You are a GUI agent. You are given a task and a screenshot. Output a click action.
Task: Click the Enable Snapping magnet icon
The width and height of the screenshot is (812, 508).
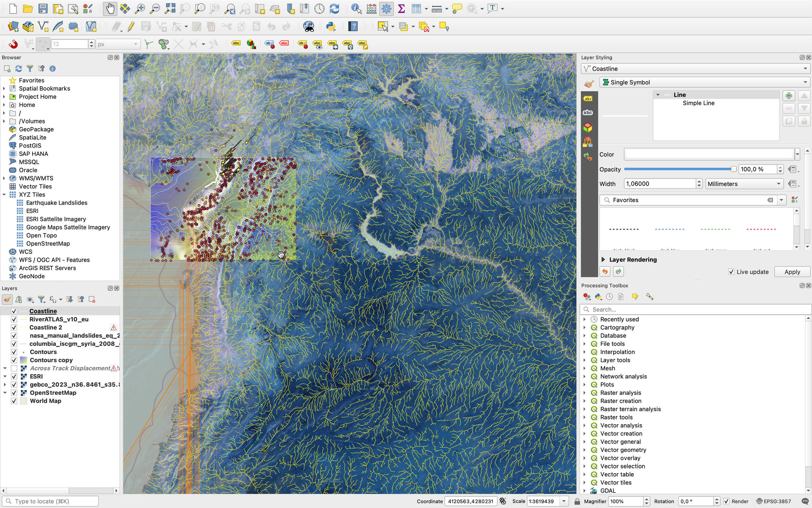13,44
